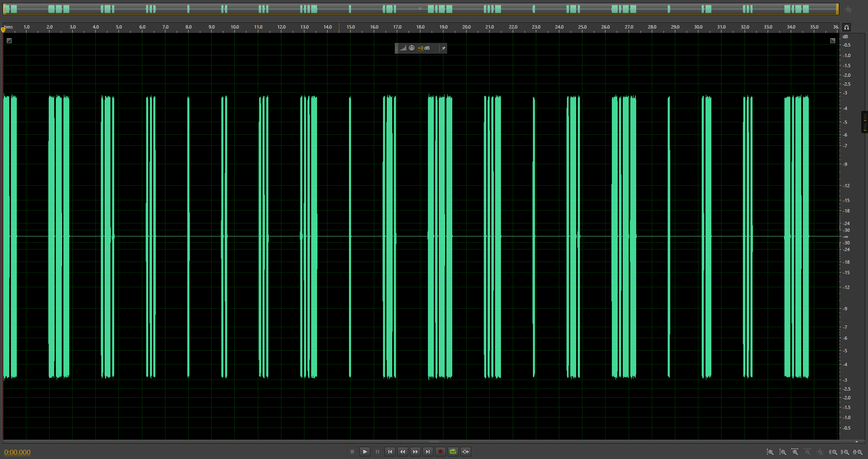The height and width of the screenshot is (459, 868).
Task: Click Zoom to Selection icon
Action: coord(858,452)
